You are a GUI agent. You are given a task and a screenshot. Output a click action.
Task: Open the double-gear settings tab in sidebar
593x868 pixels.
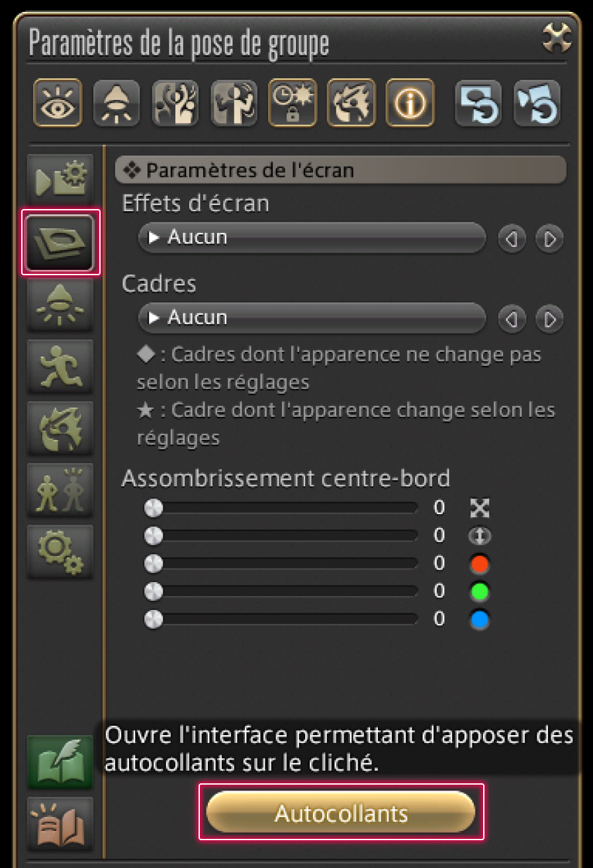(x=60, y=552)
